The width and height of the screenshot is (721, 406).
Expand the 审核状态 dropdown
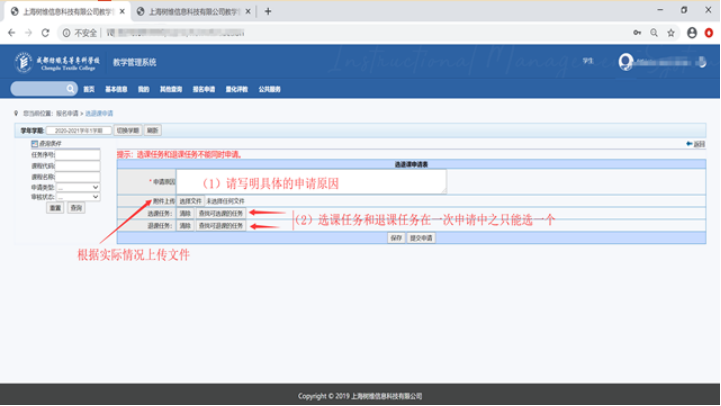click(x=78, y=197)
